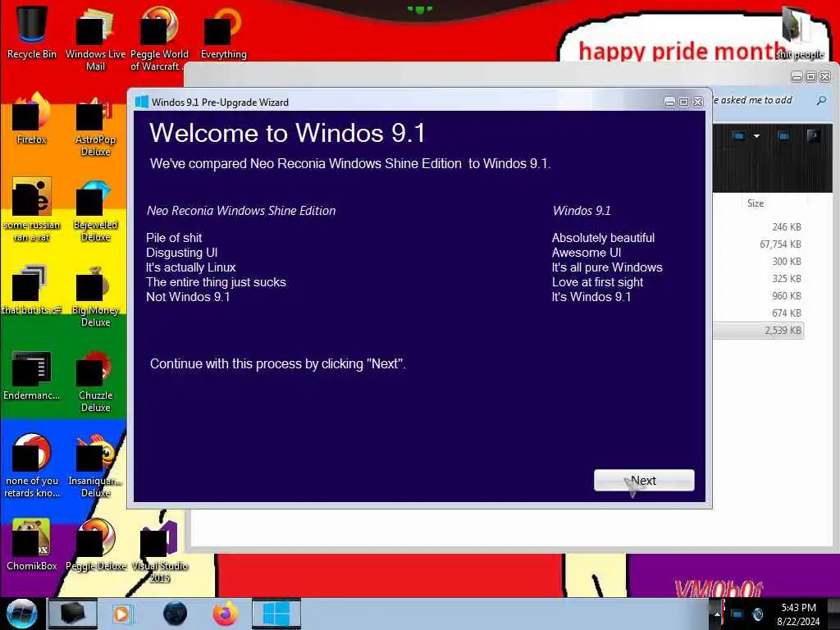Select the AstroPop Deluxe desktop icon
The image size is (840, 630).
point(95,126)
